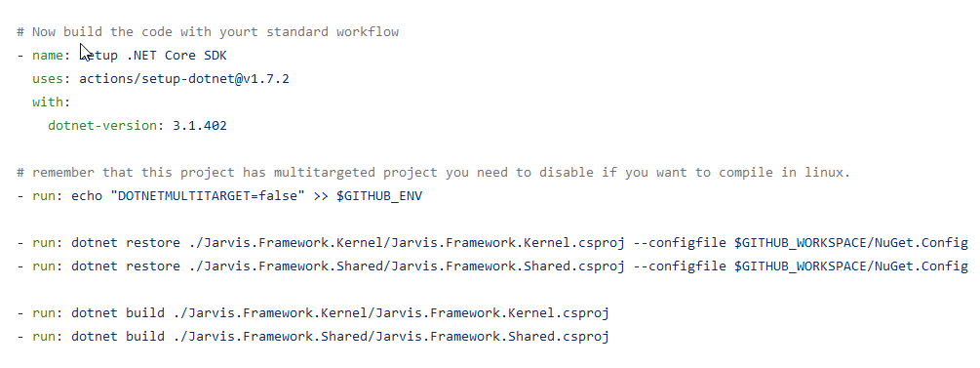980x368 pixels.
Task: Click the 'run' keyword before echo
Action: click(44, 196)
